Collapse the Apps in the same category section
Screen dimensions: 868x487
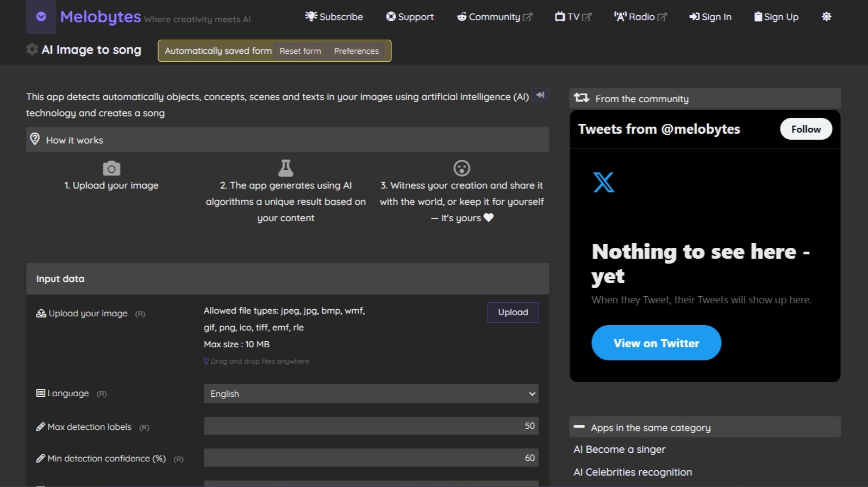(x=579, y=427)
